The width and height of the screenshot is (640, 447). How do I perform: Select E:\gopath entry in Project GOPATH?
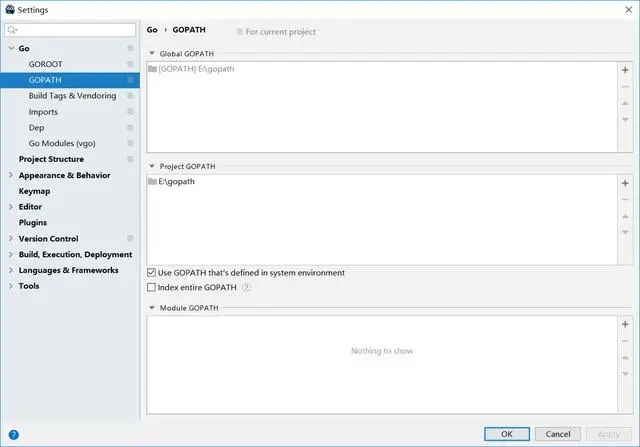pos(176,182)
